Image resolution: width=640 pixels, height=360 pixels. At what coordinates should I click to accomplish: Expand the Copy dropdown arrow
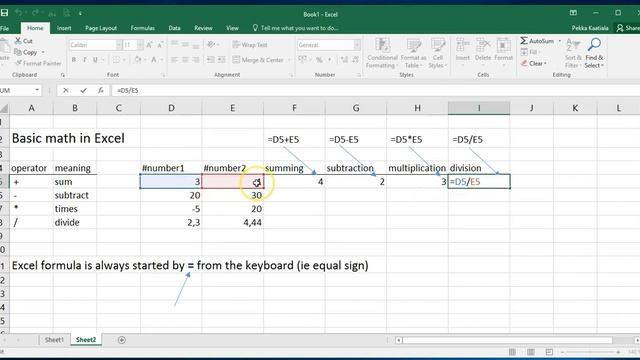(43, 52)
